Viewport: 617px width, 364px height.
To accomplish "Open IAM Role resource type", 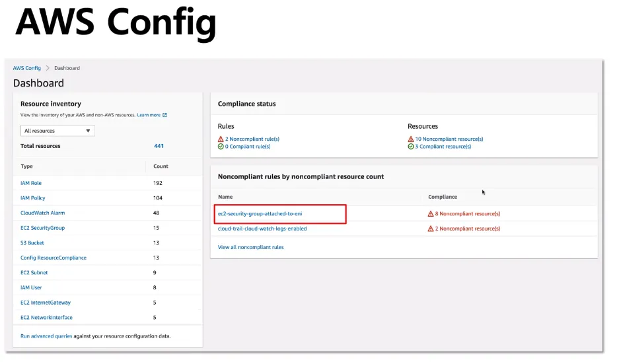I will (30, 183).
